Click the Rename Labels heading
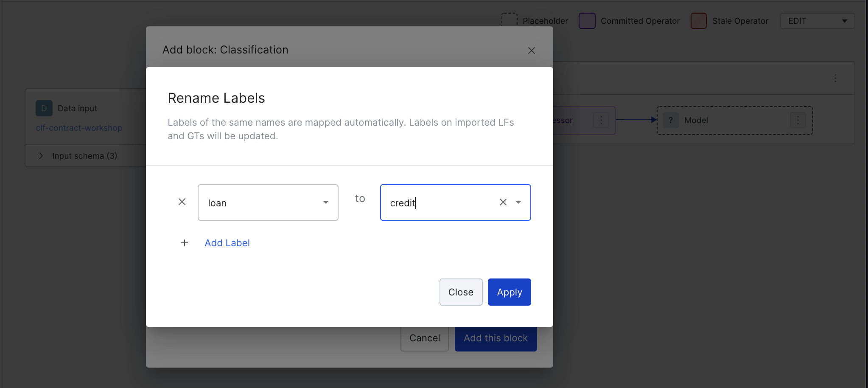 tap(216, 98)
